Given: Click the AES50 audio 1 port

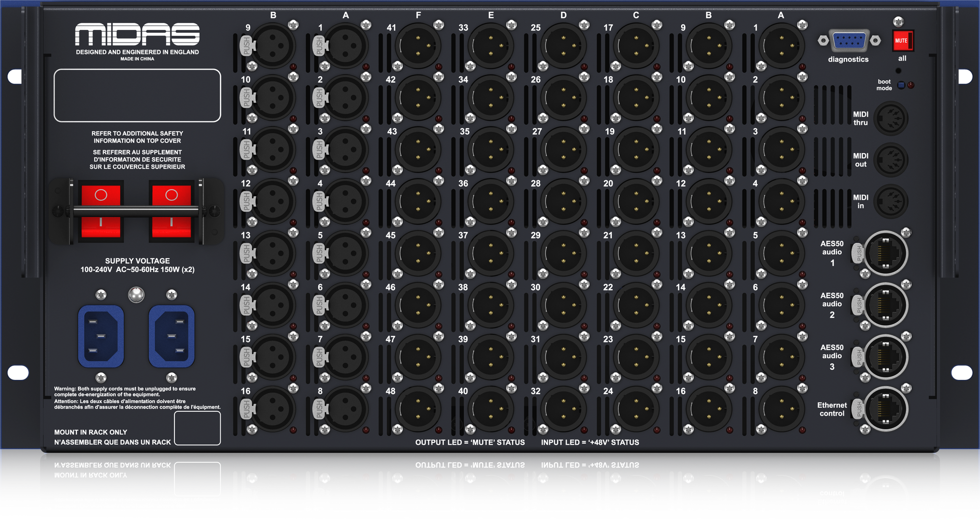Looking at the screenshot, I should coord(885,253).
